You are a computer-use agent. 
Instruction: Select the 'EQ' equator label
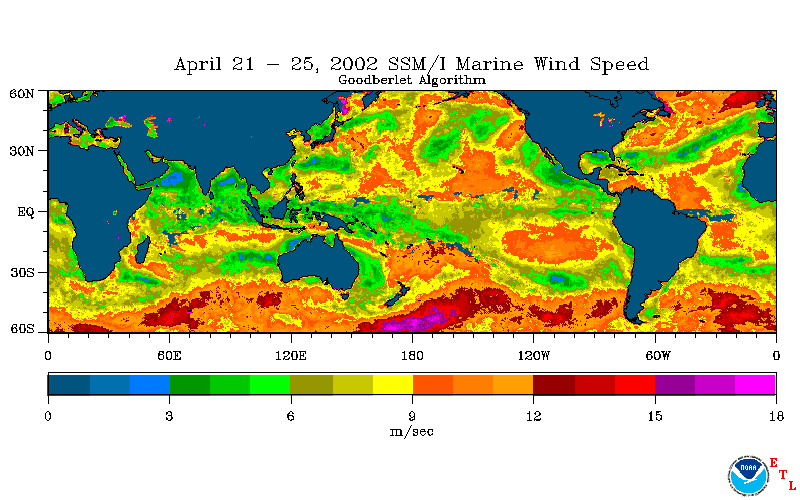pos(26,212)
